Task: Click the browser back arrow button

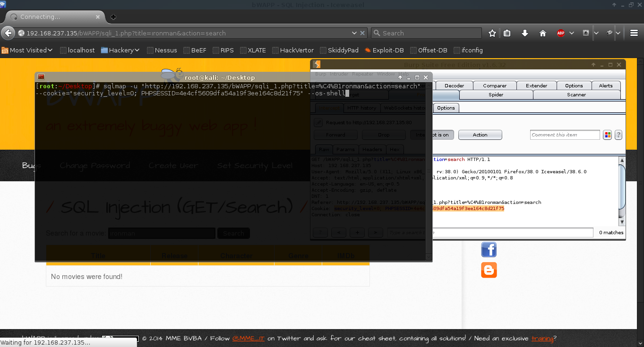Action: [x=8, y=33]
